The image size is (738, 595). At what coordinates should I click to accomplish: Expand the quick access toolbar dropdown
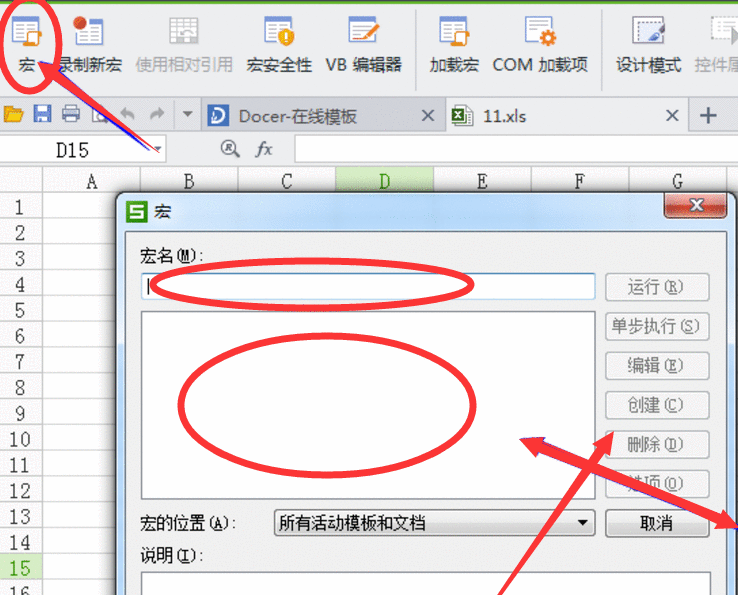[x=187, y=114]
